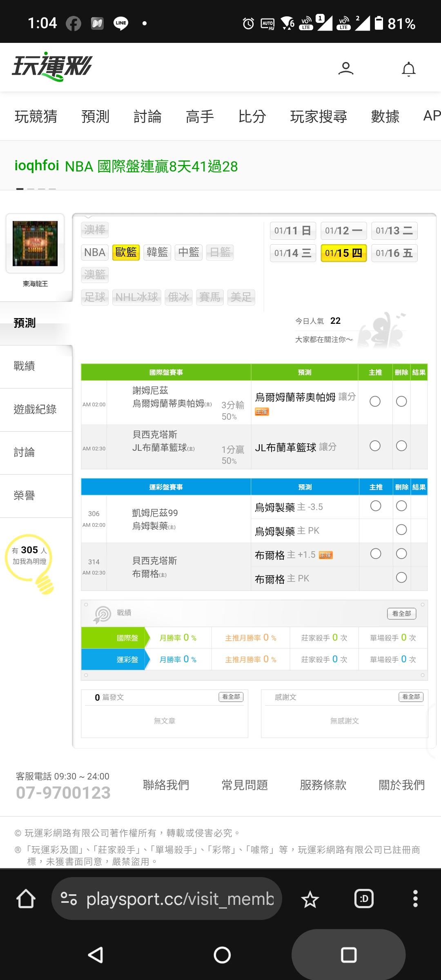
Task: Tap the notification bell icon
Action: coord(408,69)
